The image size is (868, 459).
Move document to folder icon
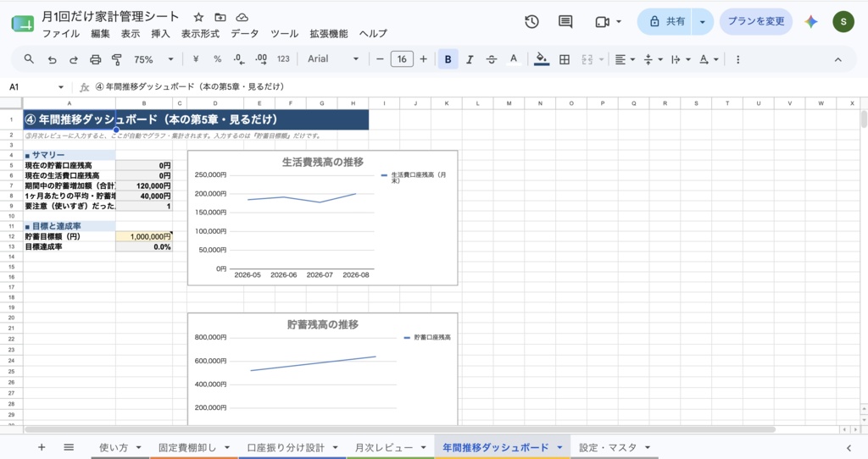(220, 17)
